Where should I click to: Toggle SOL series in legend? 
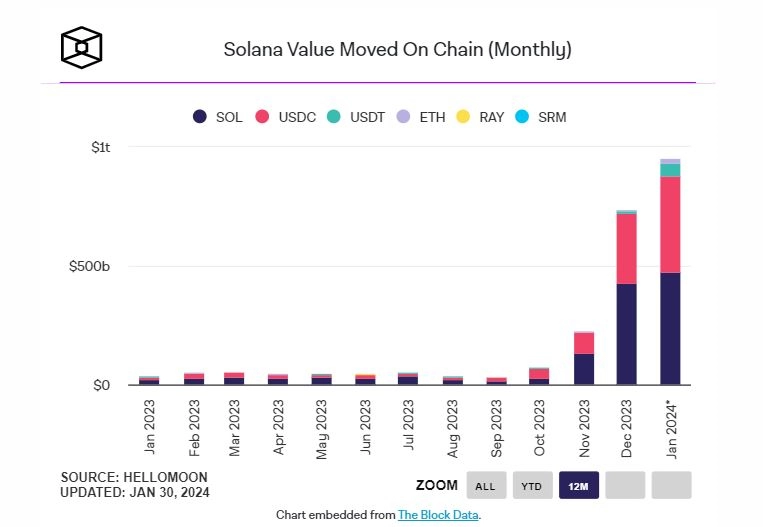218,117
